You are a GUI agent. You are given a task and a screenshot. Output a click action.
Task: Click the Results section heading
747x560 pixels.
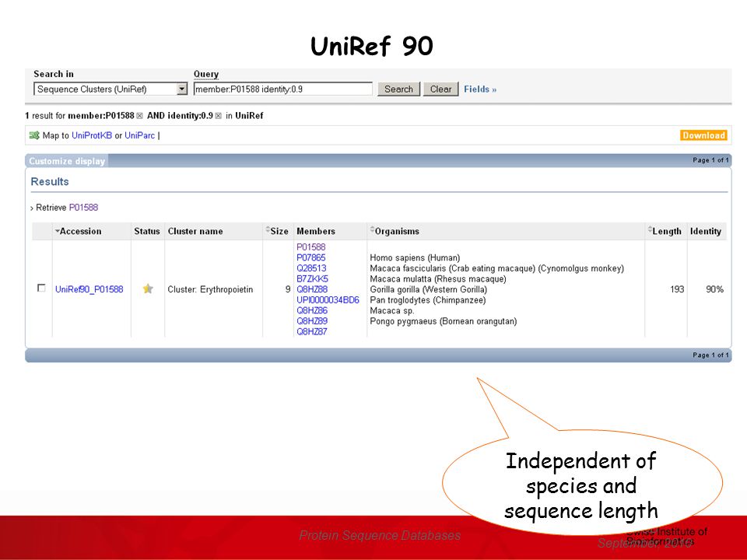pyautogui.click(x=50, y=181)
